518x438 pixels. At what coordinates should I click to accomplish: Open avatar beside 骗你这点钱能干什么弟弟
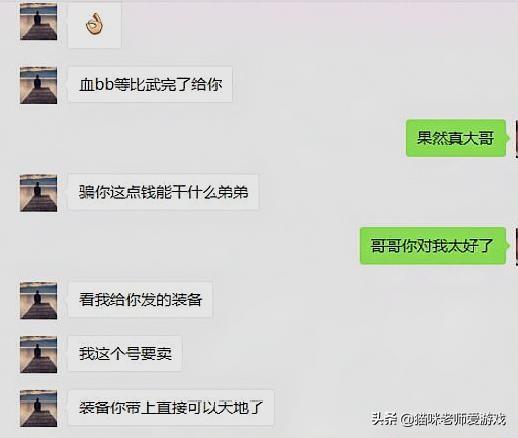coord(39,193)
